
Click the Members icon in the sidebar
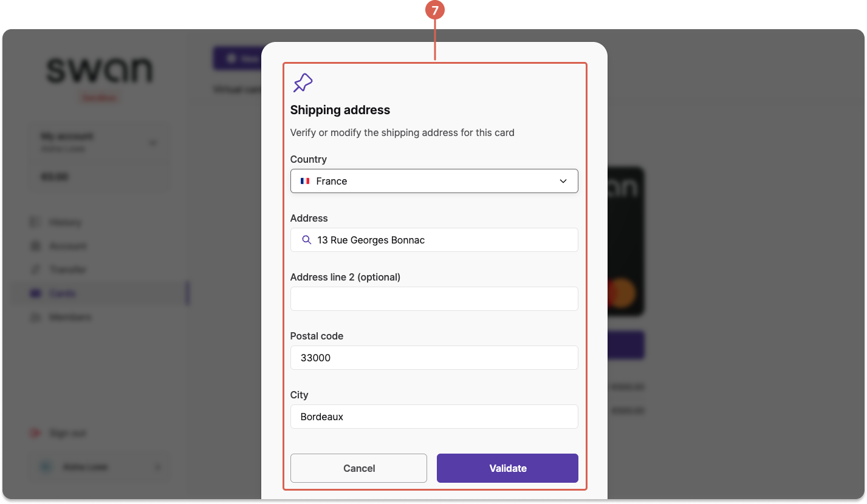pyautogui.click(x=35, y=317)
